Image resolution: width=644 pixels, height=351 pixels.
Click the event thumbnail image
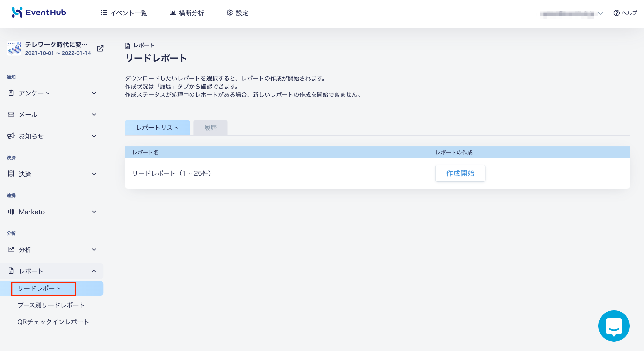click(14, 48)
